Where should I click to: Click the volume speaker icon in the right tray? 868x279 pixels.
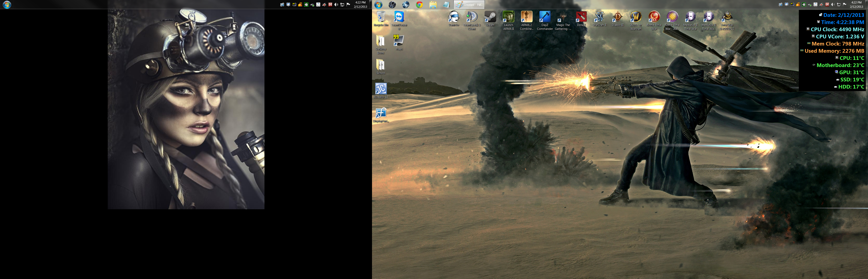(x=833, y=5)
